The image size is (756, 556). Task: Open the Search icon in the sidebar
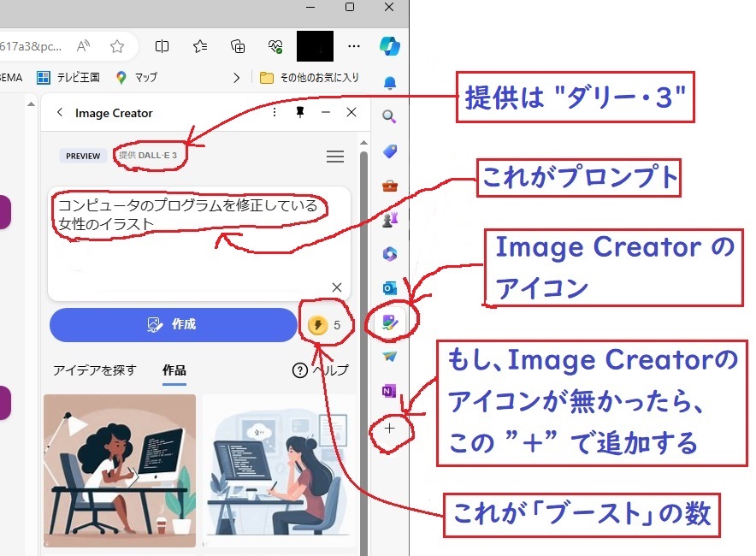point(389,116)
